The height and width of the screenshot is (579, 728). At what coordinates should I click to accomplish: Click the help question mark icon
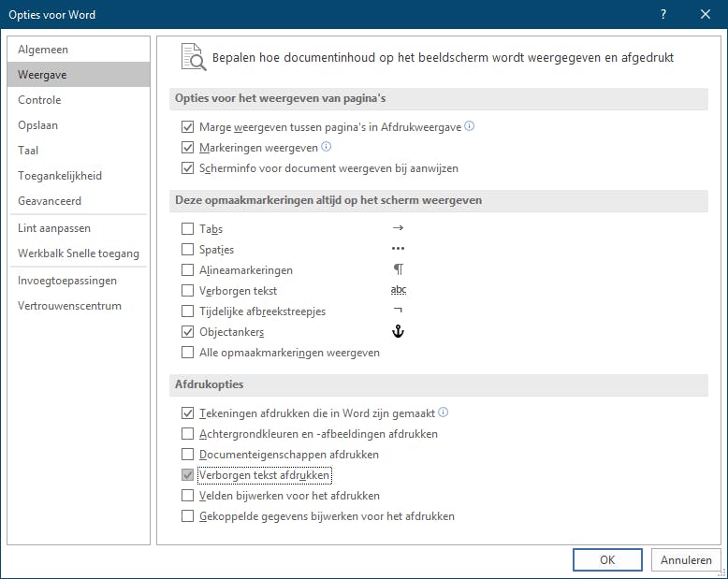662,14
